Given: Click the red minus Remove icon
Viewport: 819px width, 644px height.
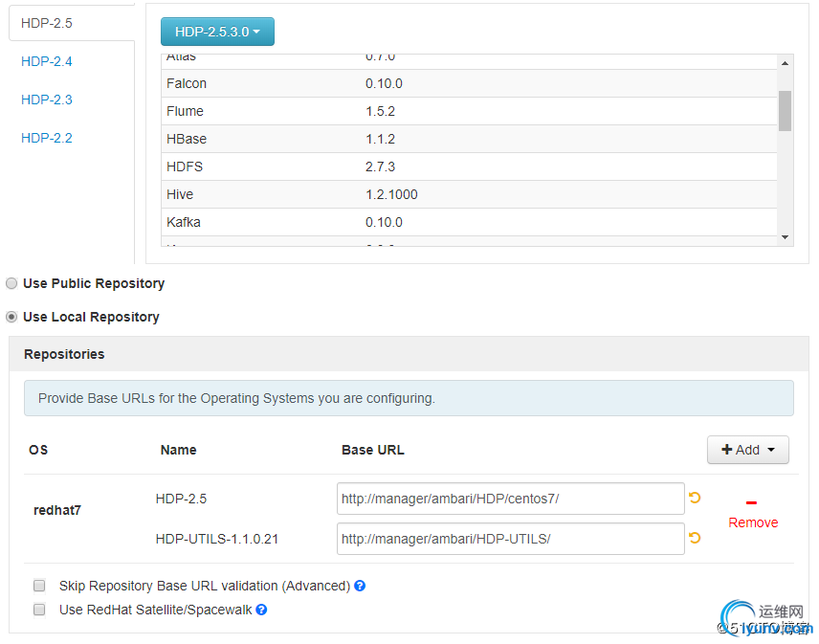Looking at the screenshot, I should pyautogui.click(x=752, y=503).
